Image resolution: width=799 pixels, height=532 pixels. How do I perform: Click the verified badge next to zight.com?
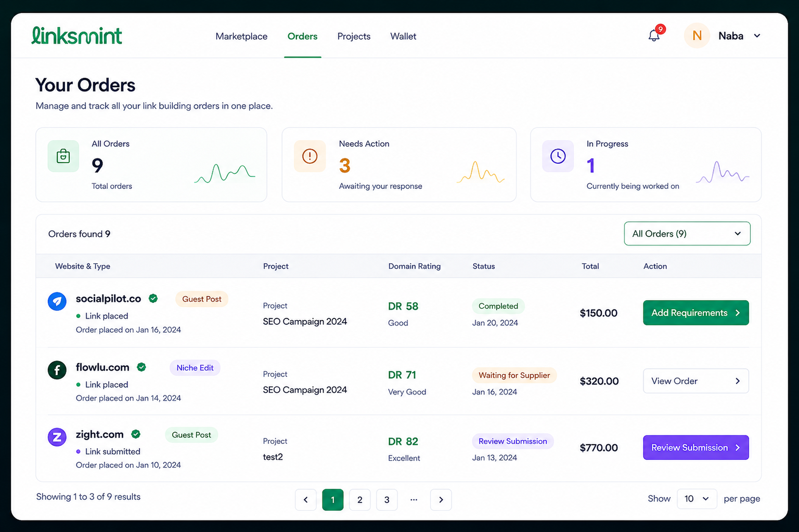pos(136,434)
